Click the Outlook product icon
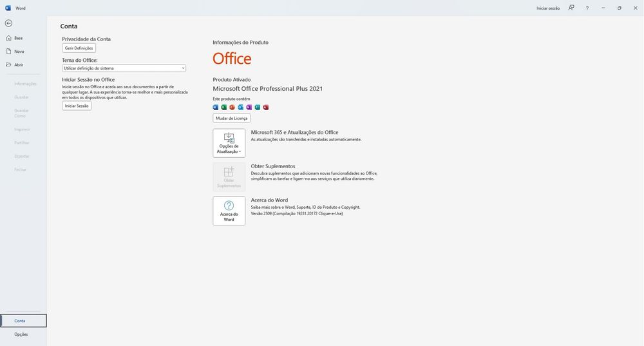The width and height of the screenshot is (644, 346). pos(241,107)
